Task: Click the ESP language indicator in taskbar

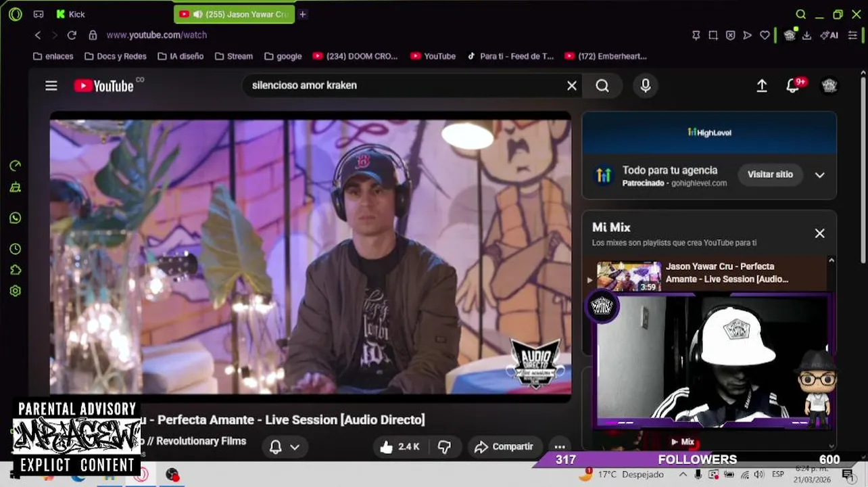Action: pos(777,475)
